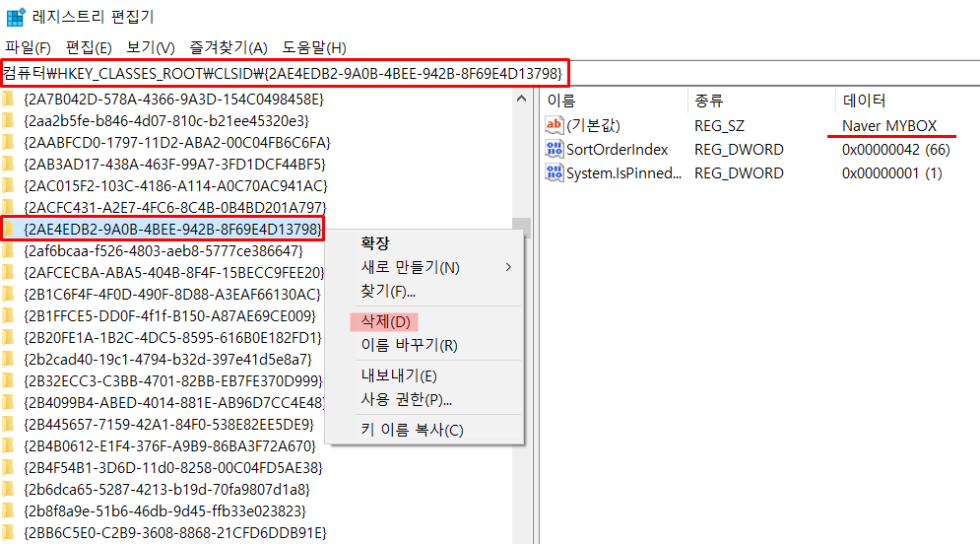
Task: Click the System.IsPinned DWORD value icon
Action: pos(554,172)
